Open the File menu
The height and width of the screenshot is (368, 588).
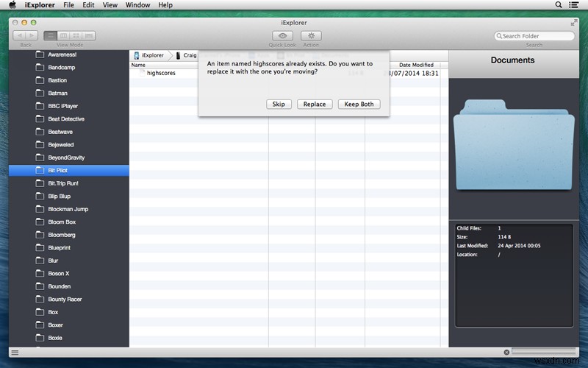[68, 5]
